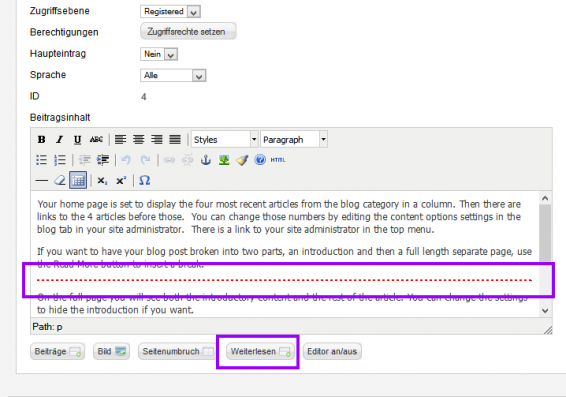Click the first paragraph 'Your home page' text
The width and height of the screenshot is (566, 397).
coord(279,217)
